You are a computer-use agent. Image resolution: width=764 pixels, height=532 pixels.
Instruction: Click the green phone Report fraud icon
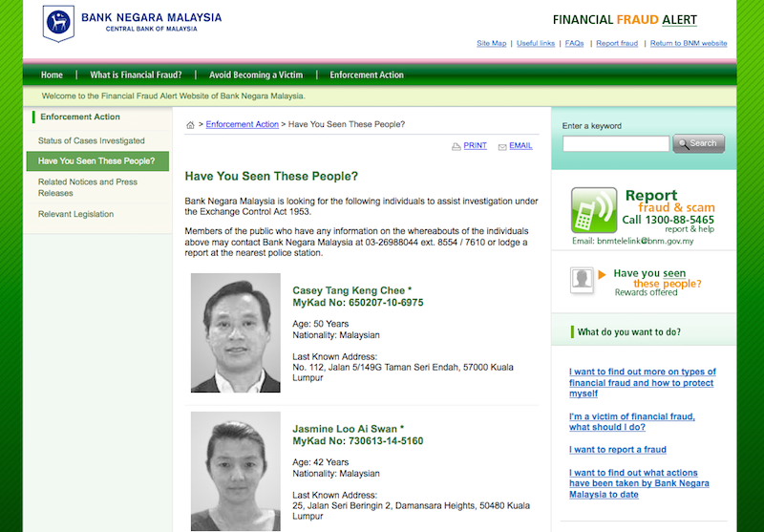pyautogui.click(x=594, y=210)
